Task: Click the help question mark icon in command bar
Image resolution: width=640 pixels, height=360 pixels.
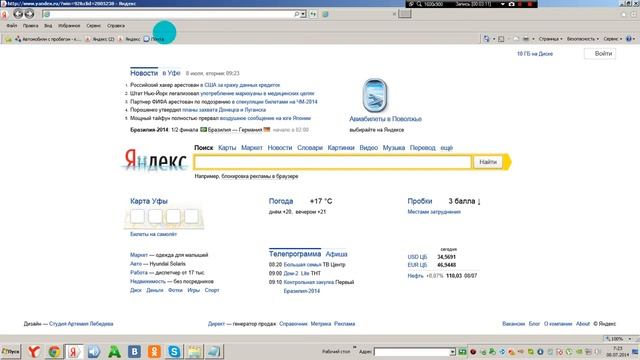Action: tap(629, 39)
